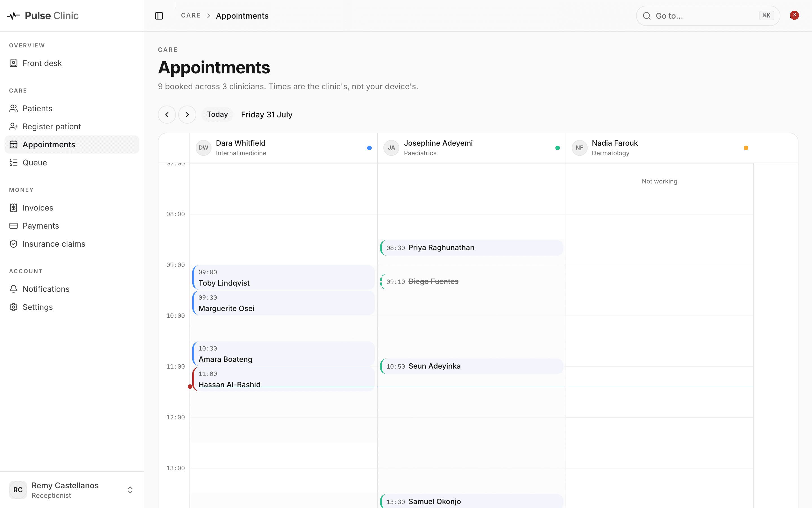Click the red current-time marker dot

[190, 387]
